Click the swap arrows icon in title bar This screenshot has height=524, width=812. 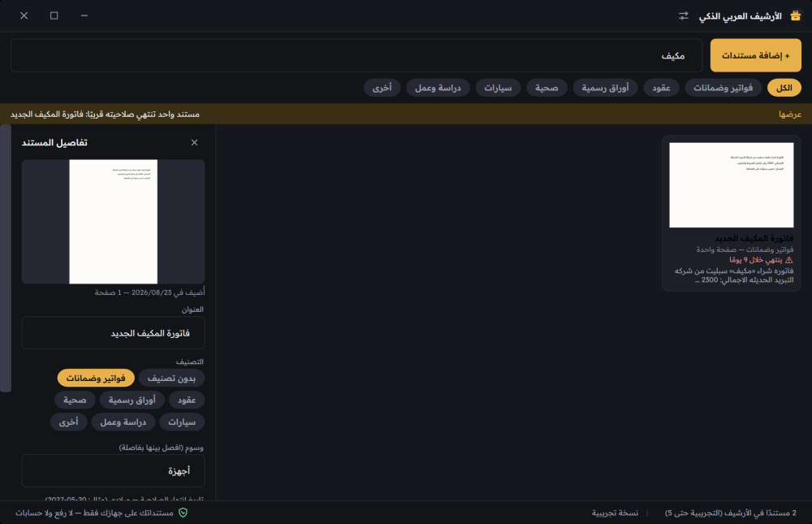click(x=683, y=16)
